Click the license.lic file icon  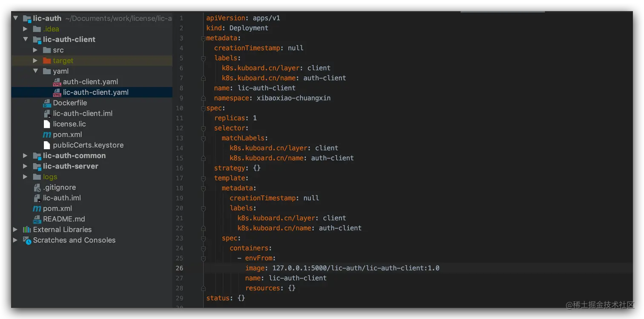[47, 124]
